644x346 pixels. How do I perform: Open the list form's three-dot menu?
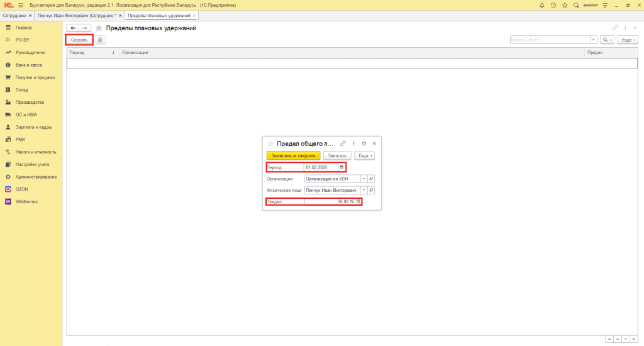click(625, 28)
